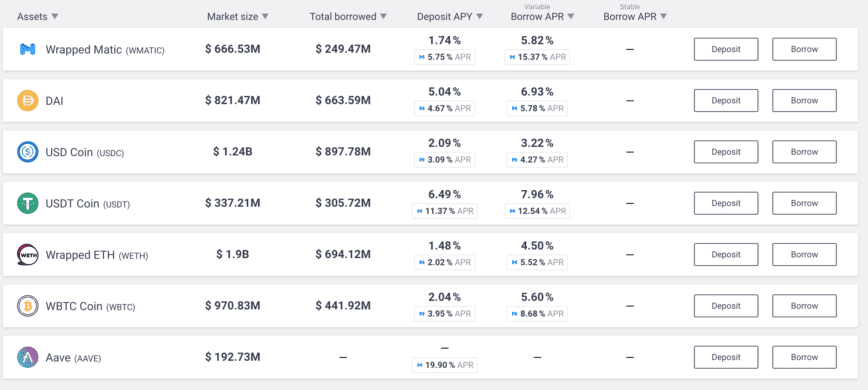This screenshot has height=390, width=868.
Task: Deposit Wrapped Matic via its Deposit button
Action: pyautogui.click(x=726, y=49)
